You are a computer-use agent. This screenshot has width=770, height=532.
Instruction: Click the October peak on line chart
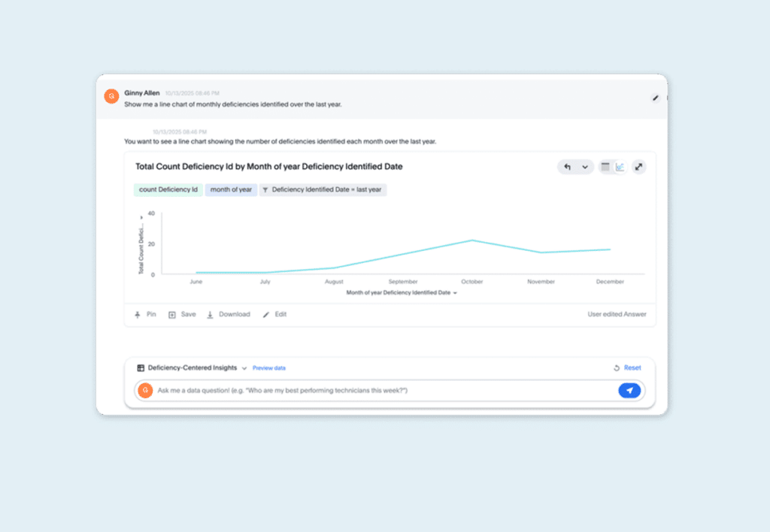click(x=472, y=240)
